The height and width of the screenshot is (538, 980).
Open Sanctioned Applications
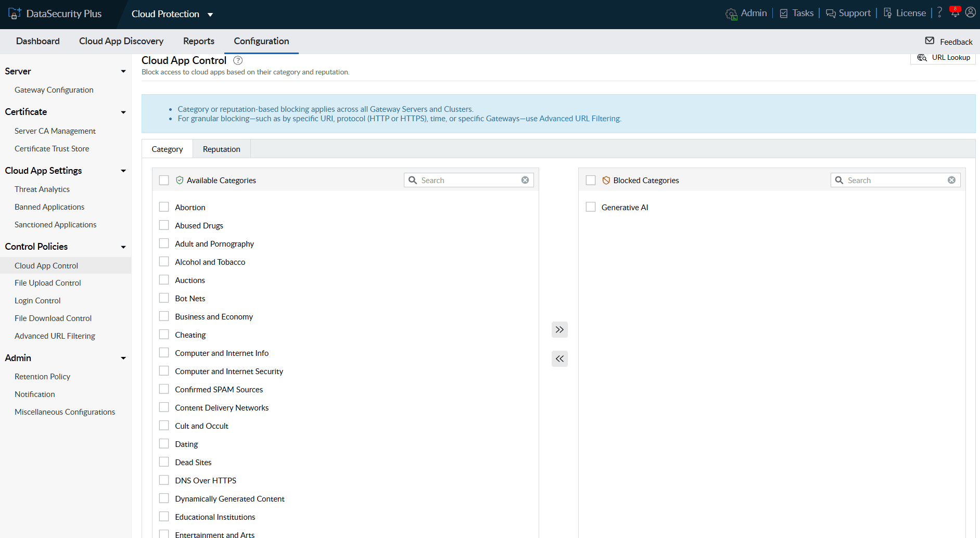56,225
